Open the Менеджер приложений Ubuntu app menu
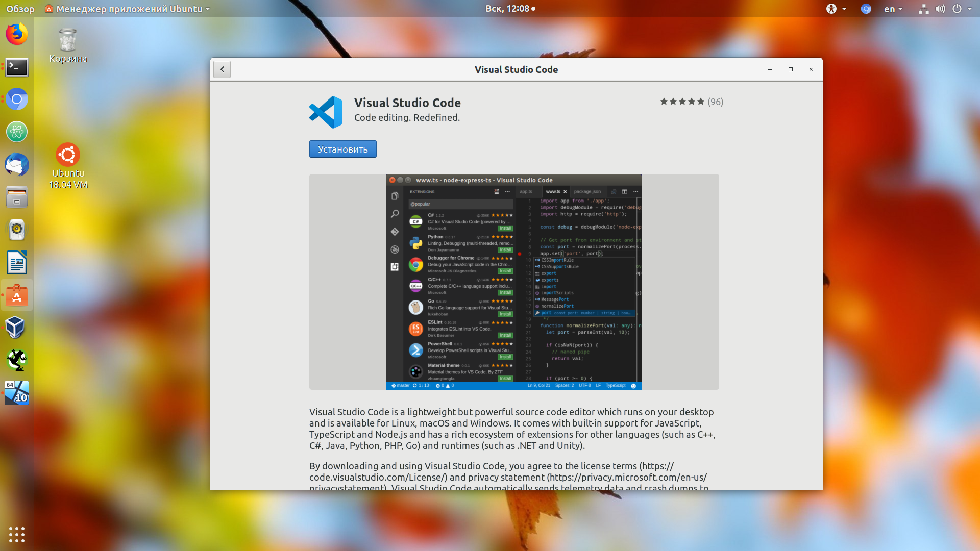The width and height of the screenshot is (980, 551). pos(127,9)
